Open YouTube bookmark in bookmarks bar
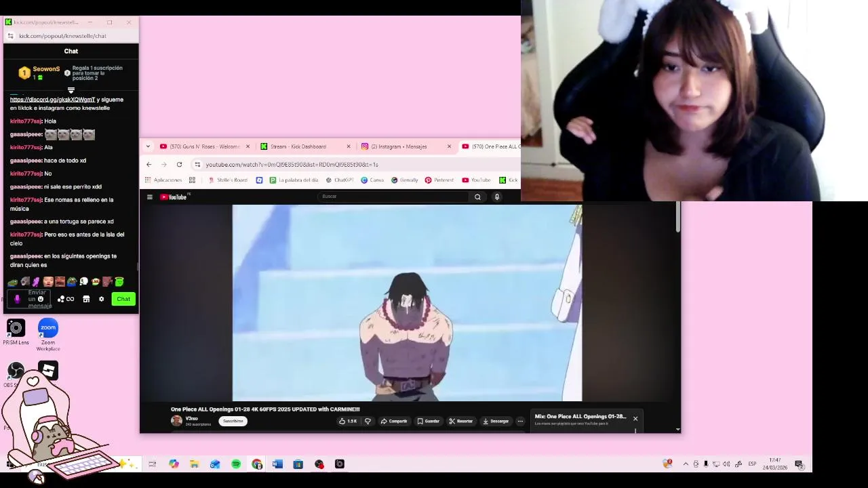 click(x=476, y=180)
